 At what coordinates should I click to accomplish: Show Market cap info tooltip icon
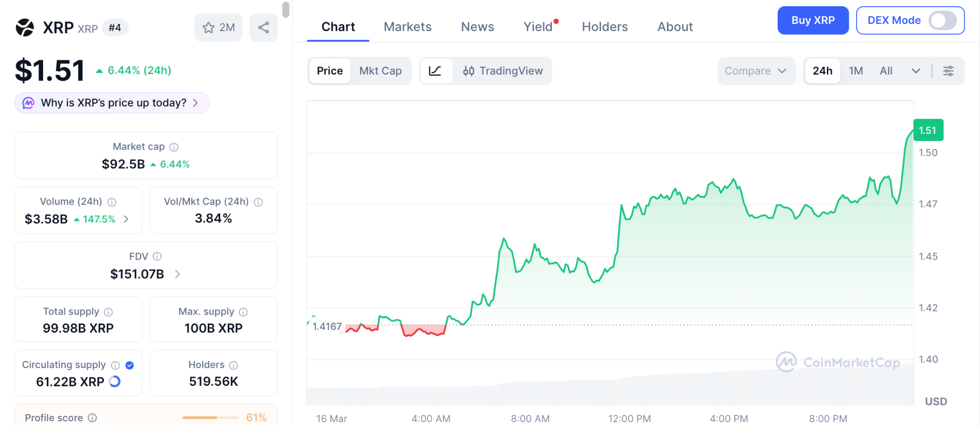pyautogui.click(x=174, y=147)
